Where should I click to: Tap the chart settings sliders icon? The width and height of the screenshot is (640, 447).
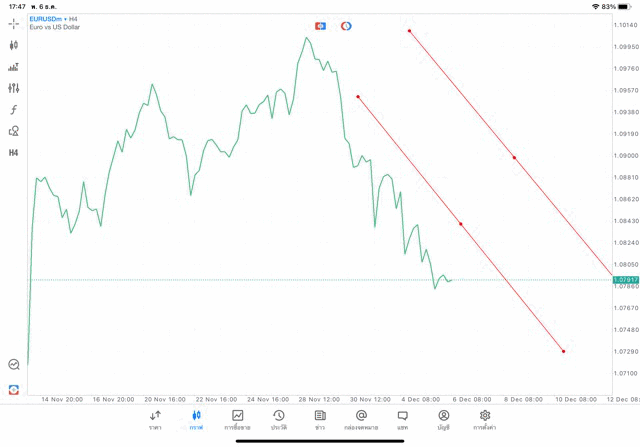(x=14, y=88)
